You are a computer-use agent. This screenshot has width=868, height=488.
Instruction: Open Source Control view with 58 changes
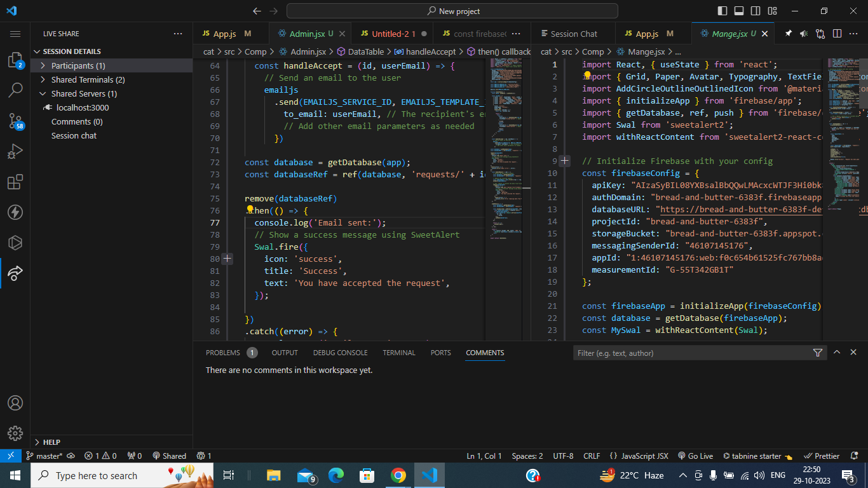tap(15, 121)
